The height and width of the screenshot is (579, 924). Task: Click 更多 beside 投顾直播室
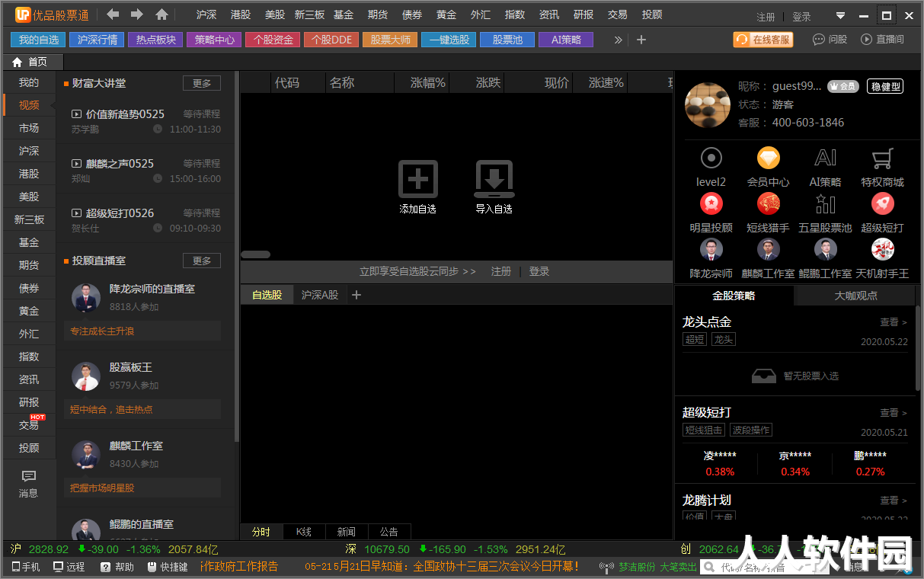click(x=202, y=261)
